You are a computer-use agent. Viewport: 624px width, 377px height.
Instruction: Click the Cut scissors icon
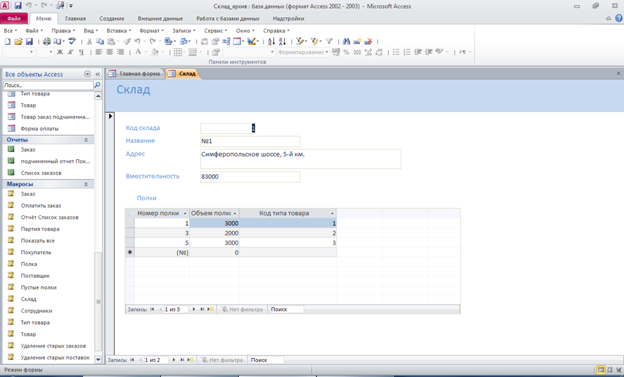click(x=90, y=41)
